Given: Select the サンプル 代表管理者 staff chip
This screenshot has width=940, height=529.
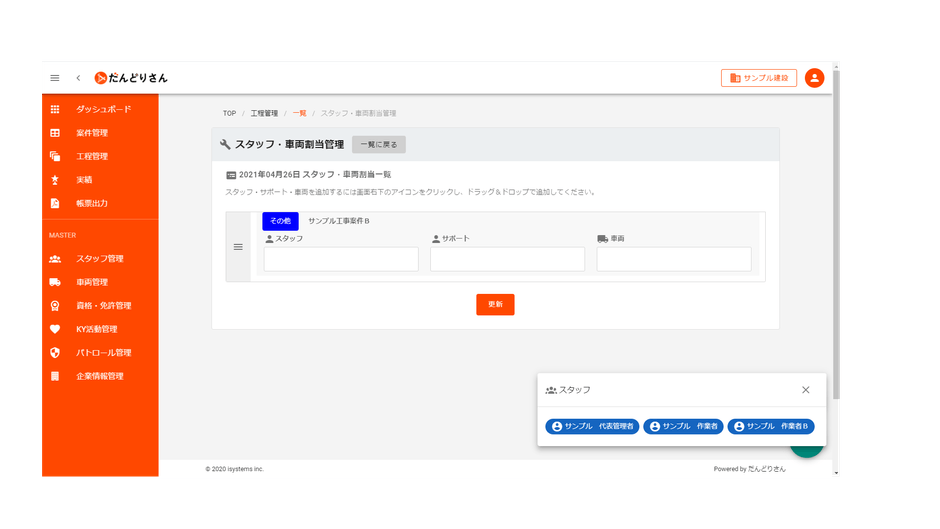Looking at the screenshot, I should click(592, 427).
